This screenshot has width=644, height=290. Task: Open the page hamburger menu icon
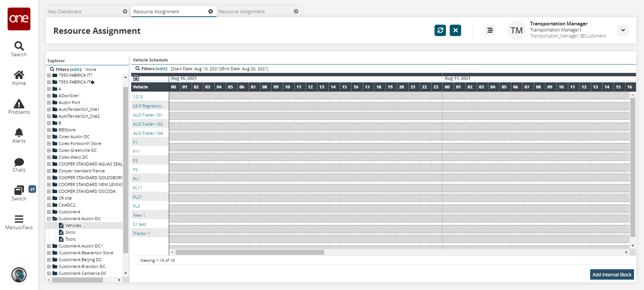[490, 30]
